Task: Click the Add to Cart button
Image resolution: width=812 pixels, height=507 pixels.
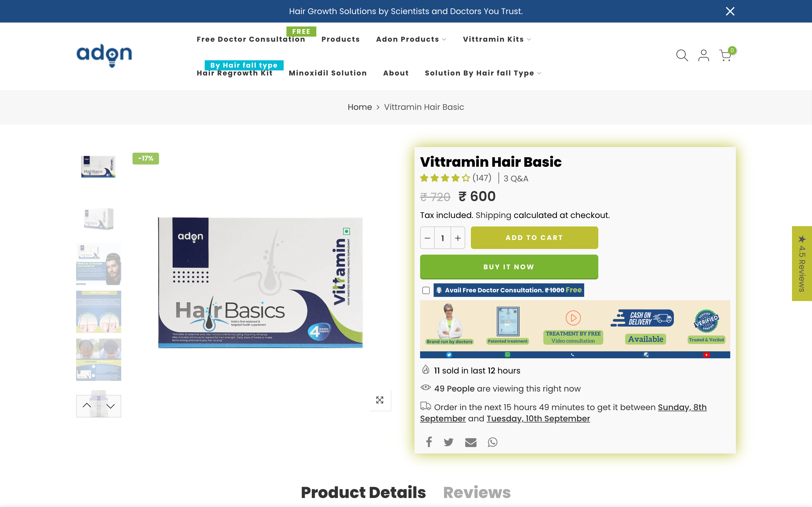Action: [534, 237]
